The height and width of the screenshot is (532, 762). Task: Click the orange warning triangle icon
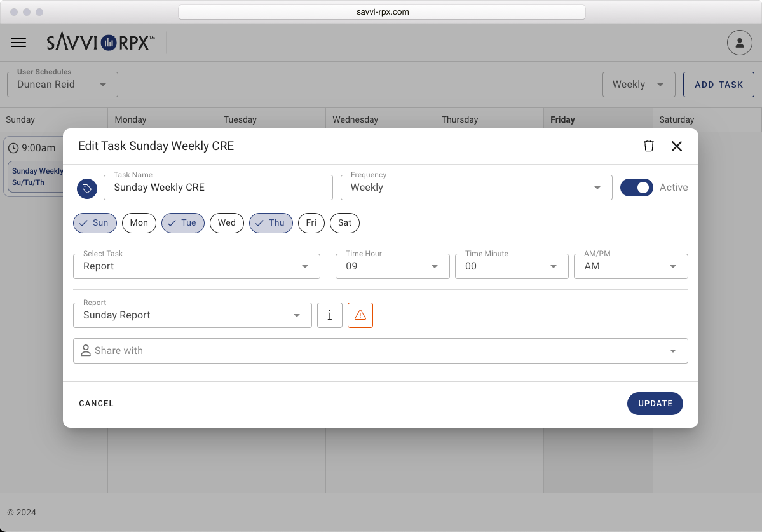[x=360, y=315]
